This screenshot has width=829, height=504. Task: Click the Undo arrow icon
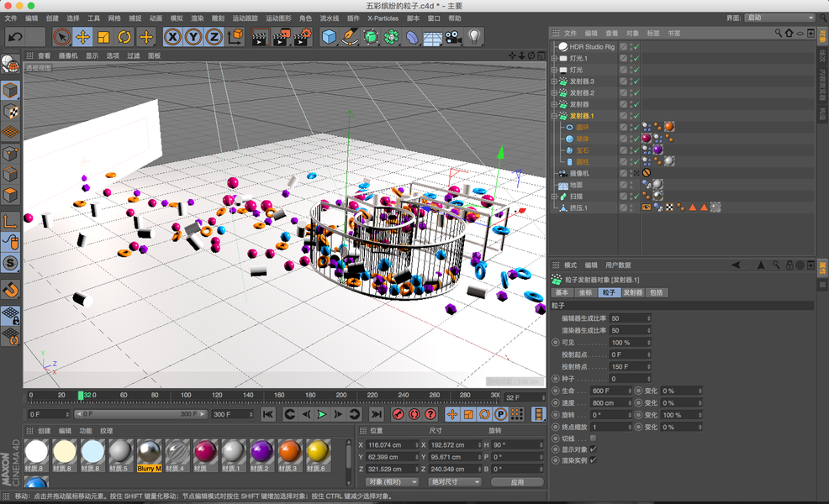tap(15, 37)
